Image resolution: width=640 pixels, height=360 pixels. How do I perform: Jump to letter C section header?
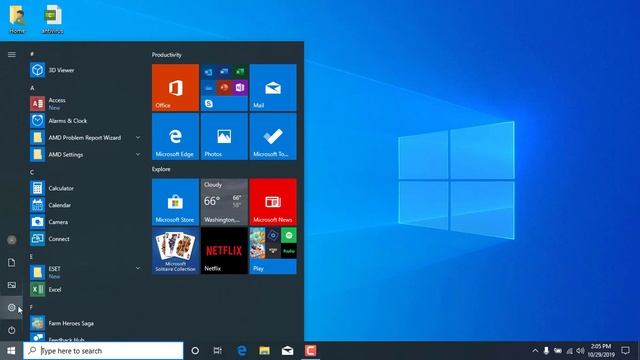point(32,172)
